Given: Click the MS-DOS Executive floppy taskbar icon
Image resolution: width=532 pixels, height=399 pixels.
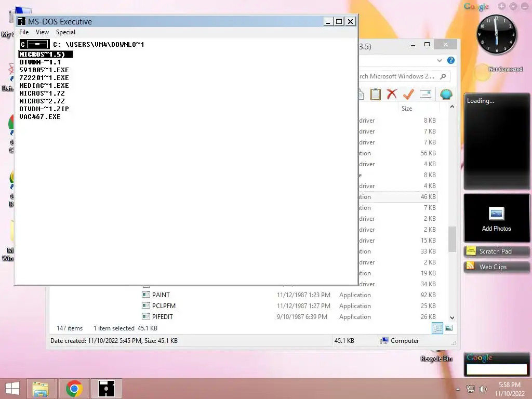Looking at the screenshot, I should click(x=106, y=389).
